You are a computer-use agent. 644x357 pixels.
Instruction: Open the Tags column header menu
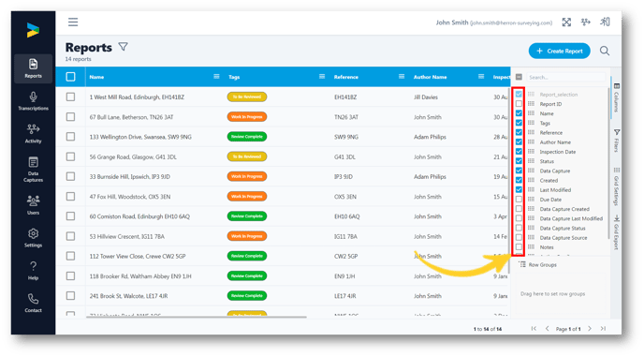pos(322,77)
